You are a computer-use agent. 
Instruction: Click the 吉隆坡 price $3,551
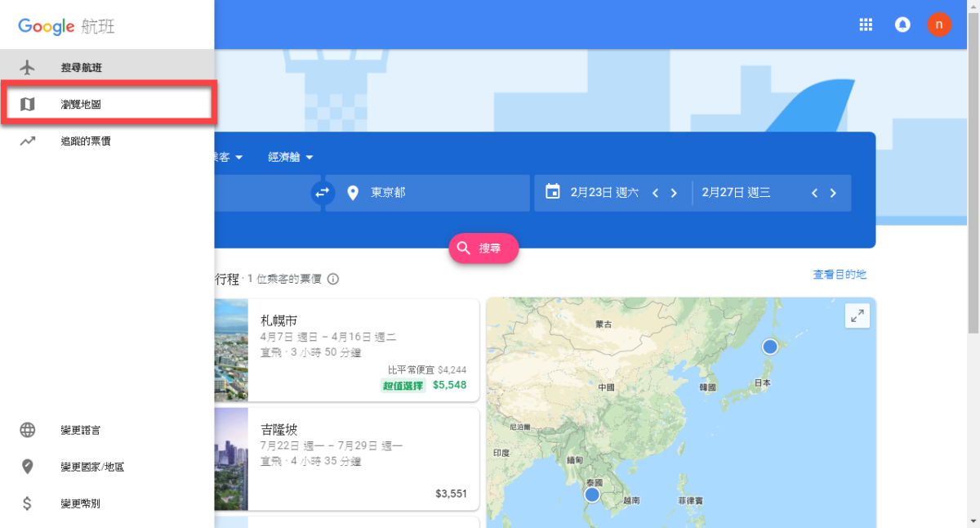click(451, 494)
